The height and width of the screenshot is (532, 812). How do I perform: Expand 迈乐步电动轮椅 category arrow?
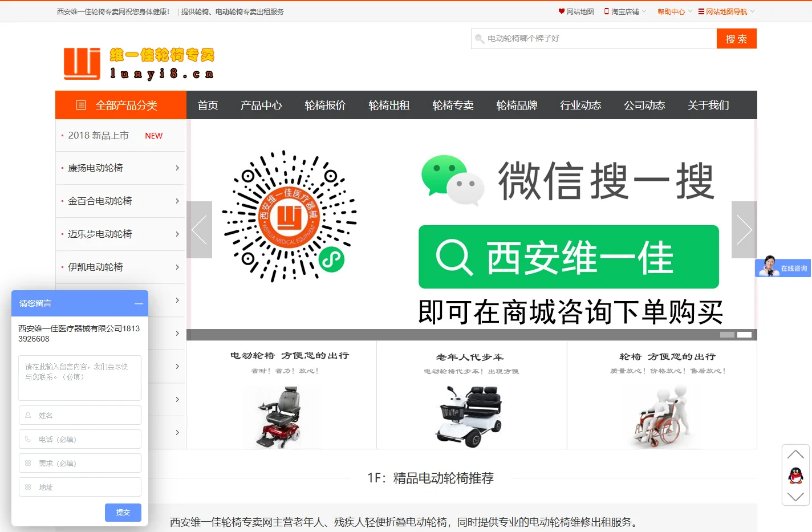coord(177,234)
